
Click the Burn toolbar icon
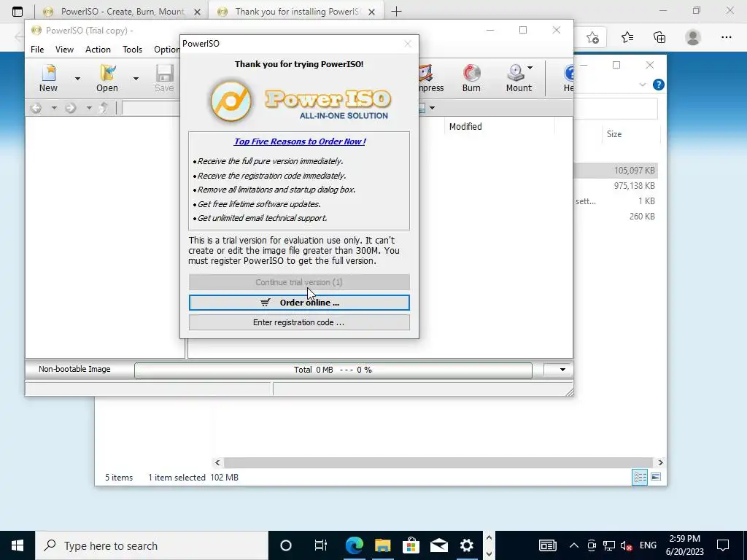pyautogui.click(x=471, y=78)
